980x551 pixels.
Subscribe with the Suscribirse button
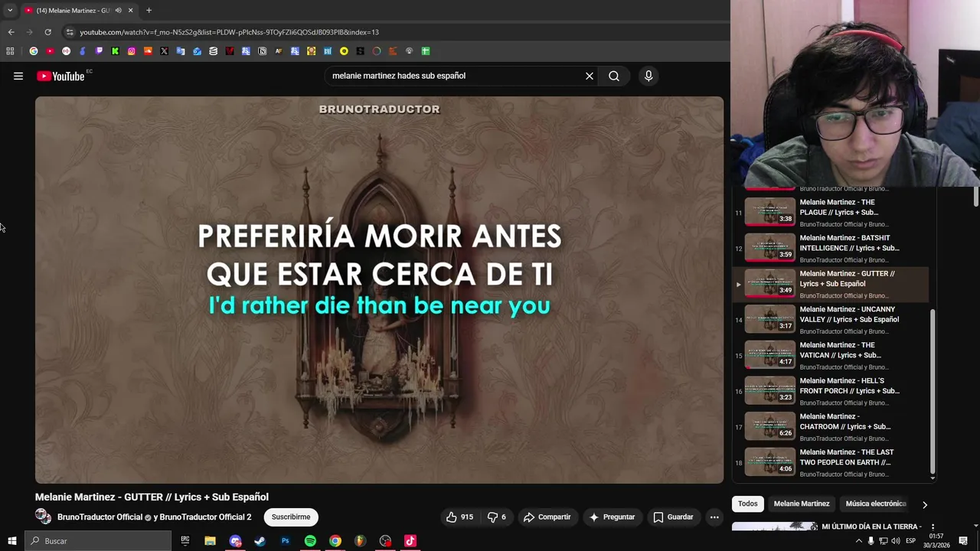[x=291, y=517]
